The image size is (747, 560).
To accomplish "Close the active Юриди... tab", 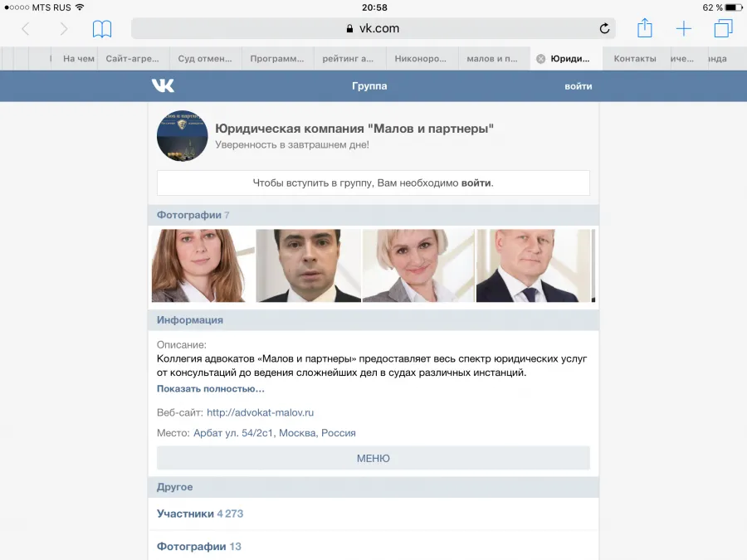I will (x=540, y=59).
